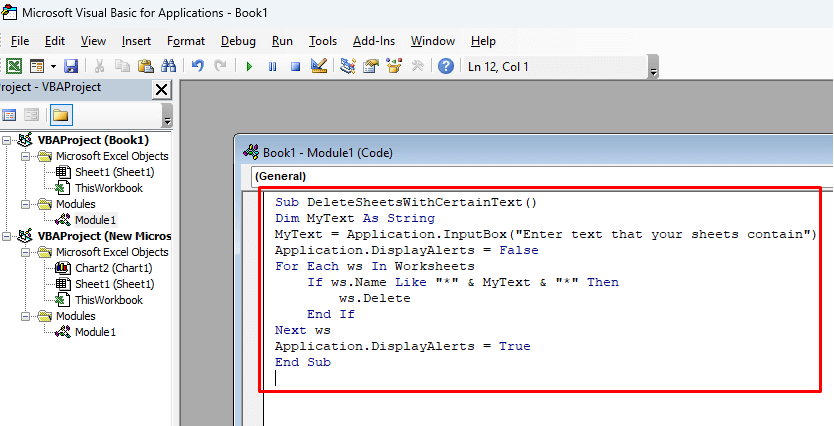Open Project Explorer toolbar icon
Screen dimensions: 834x426
pos(348,66)
